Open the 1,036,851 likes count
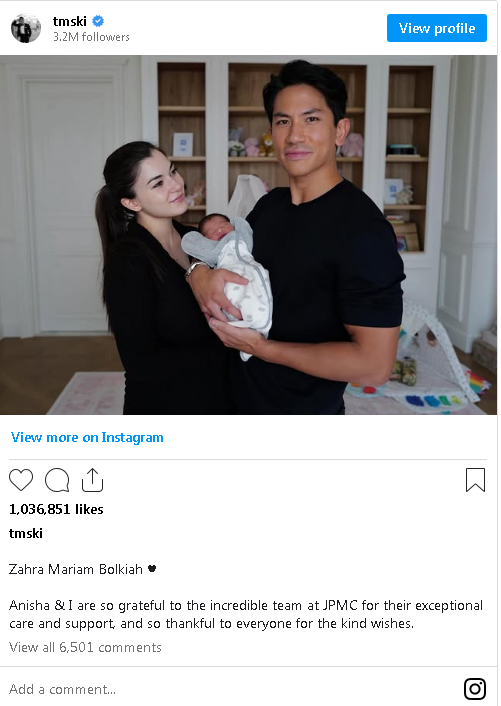Image resolution: width=501 pixels, height=706 pixels. click(x=56, y=509)
